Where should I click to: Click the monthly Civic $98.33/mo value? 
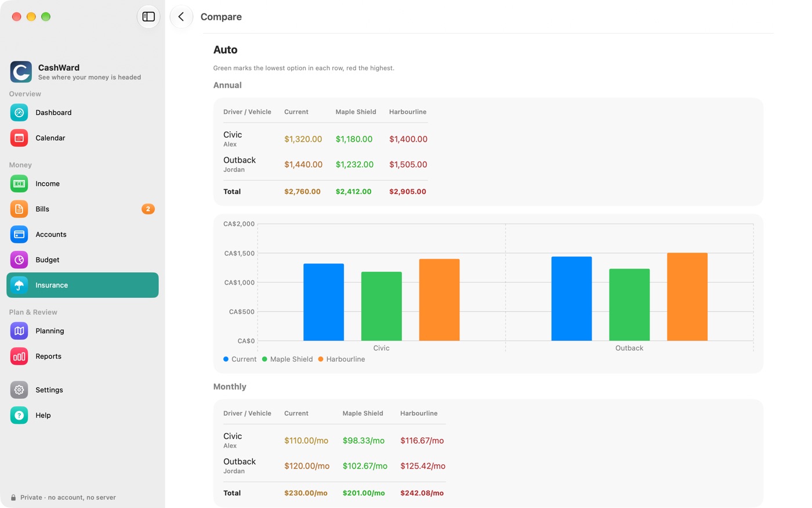(364, 441)
